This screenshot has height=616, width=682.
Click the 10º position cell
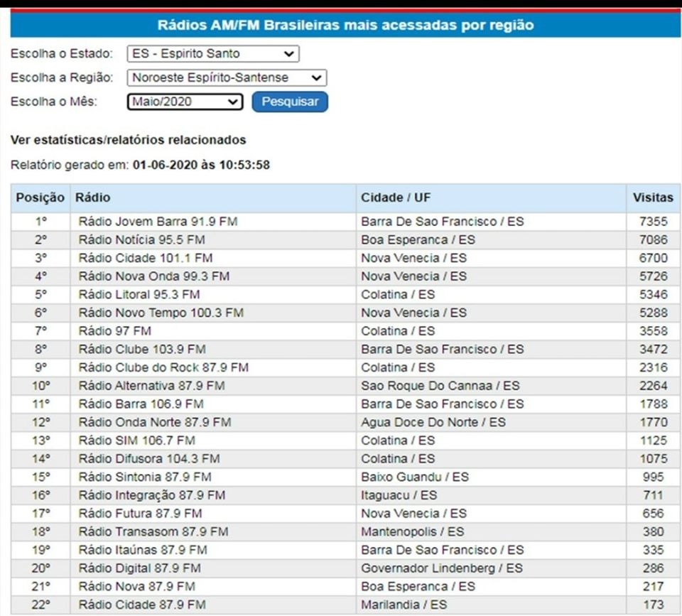coord(41,386)
